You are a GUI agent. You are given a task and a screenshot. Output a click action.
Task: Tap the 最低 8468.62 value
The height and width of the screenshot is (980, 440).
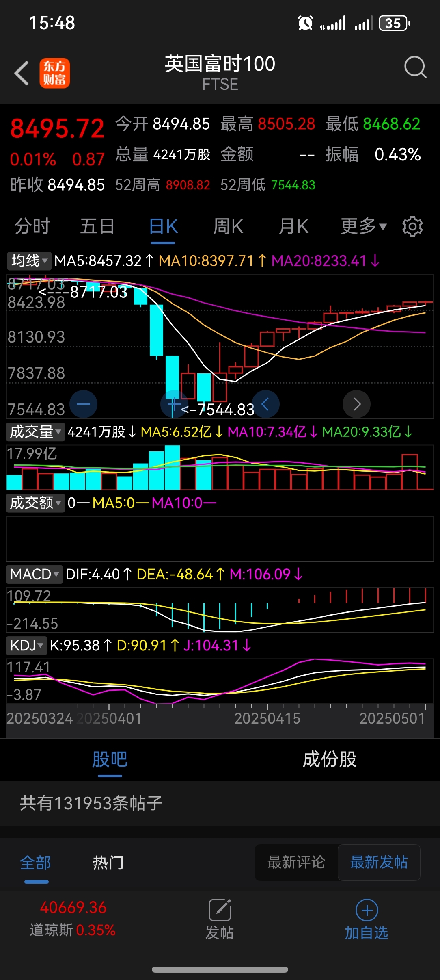[392, 124]
